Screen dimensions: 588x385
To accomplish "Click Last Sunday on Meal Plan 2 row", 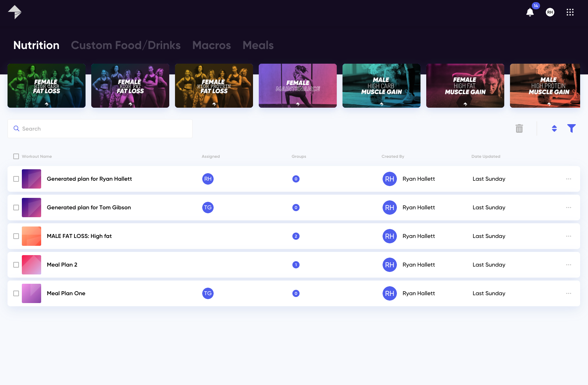I will click(x=489, y=265).
